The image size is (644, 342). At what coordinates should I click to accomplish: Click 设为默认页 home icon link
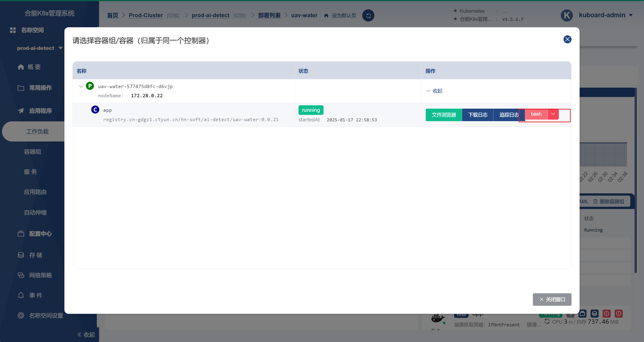[340, 15]
